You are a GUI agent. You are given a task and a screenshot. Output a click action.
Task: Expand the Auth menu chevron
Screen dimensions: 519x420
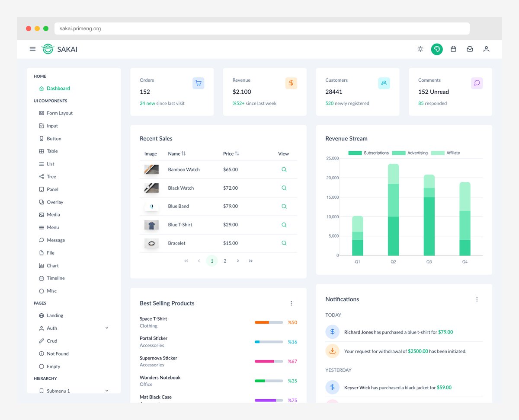tap(107, 328)
